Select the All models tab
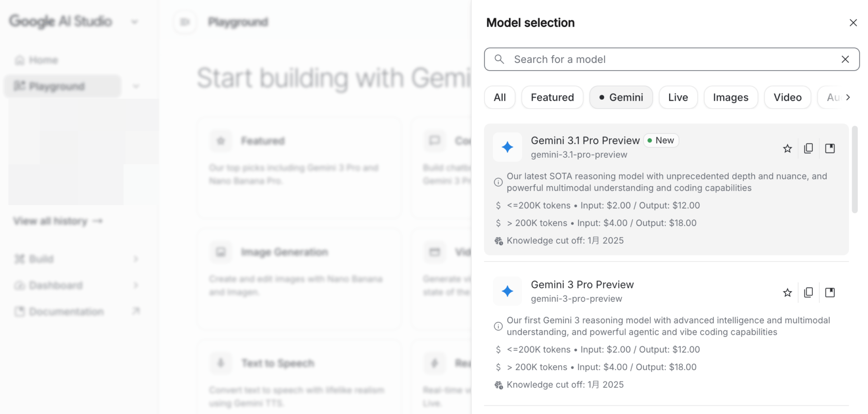The image size is (868, 414). click(x=500, y=97)
